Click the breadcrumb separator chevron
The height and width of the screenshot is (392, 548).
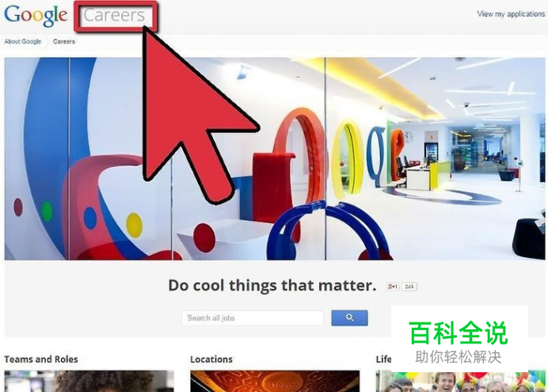47,41
